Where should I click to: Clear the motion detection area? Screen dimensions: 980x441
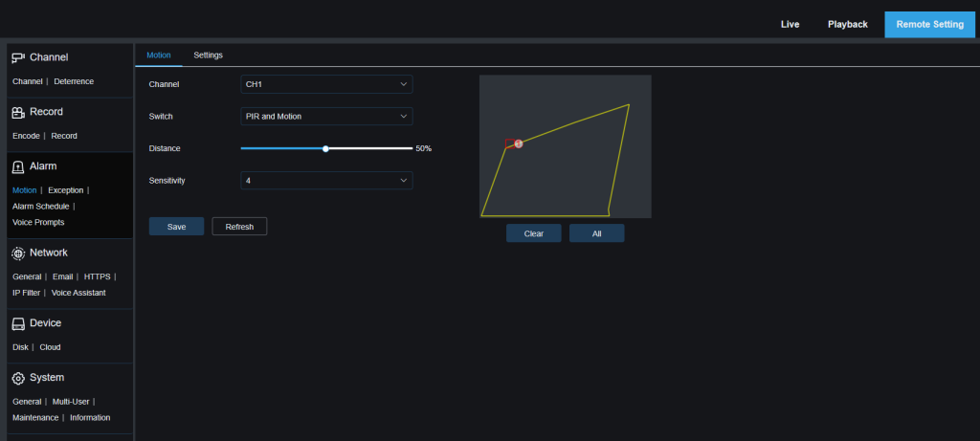533,233
